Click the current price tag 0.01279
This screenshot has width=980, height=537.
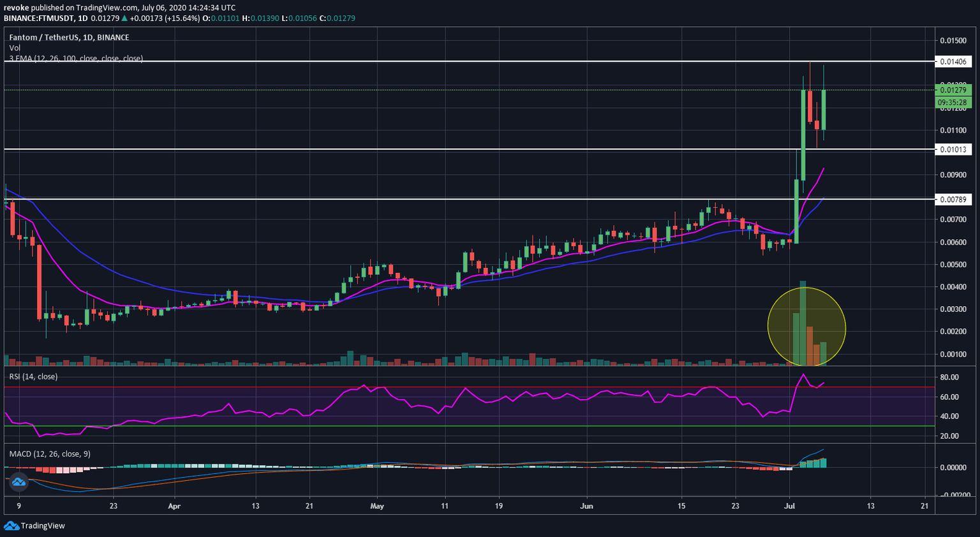953,90
